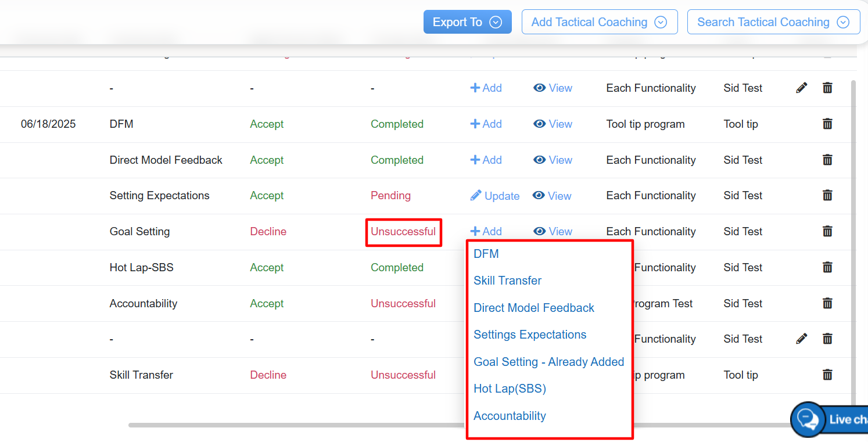868x442 pixels.
Task: Open the Export To dropdown
Action: (467, 22)
